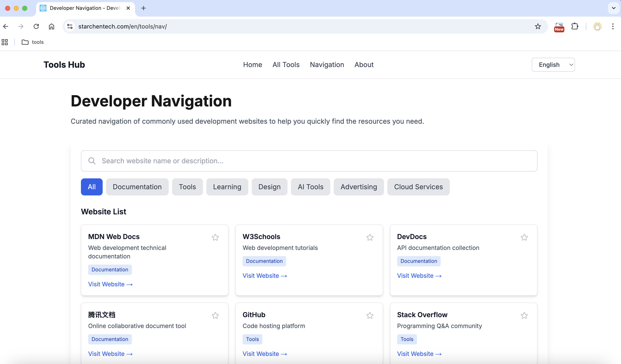Click the user profile avatar icon

pyautogui.click(x=597, y=26)
